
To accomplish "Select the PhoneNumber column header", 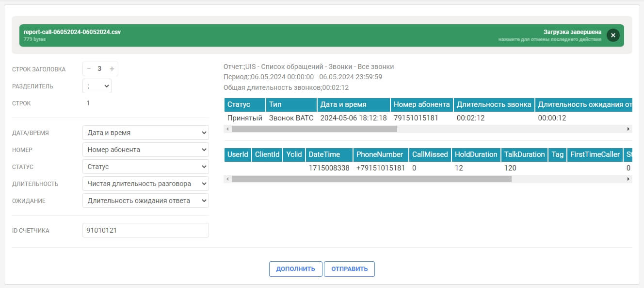I will click(380, 154).
